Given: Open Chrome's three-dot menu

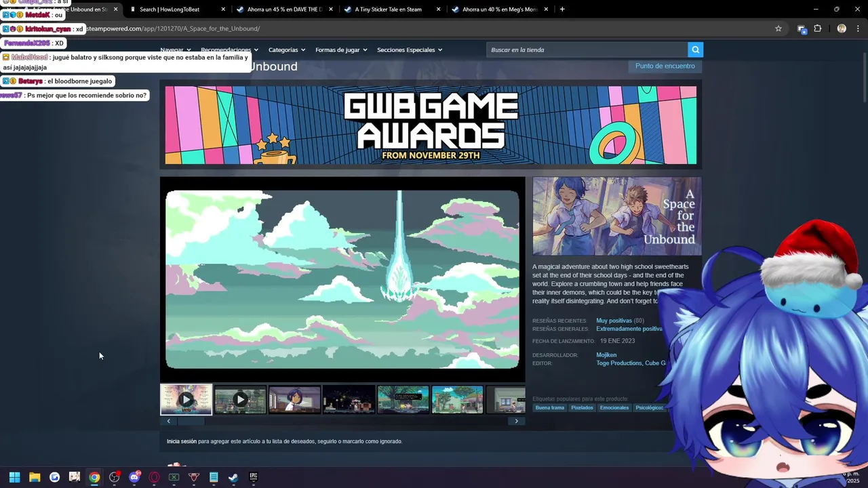Looking at the screenshot, I should coord(859,28).
